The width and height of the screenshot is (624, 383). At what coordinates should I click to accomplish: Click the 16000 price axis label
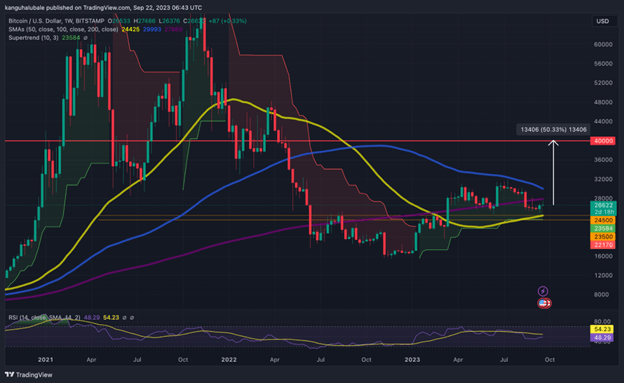(603, 256)
